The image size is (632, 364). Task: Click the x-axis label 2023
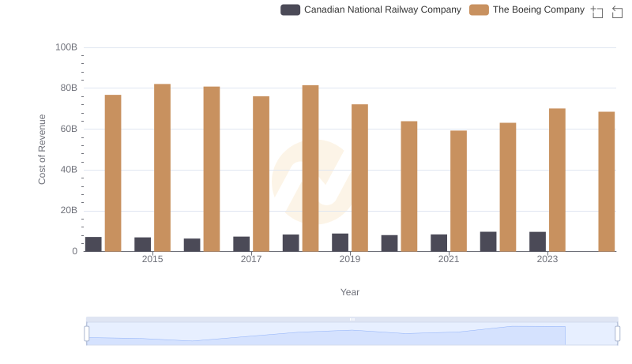pos(547,259)
